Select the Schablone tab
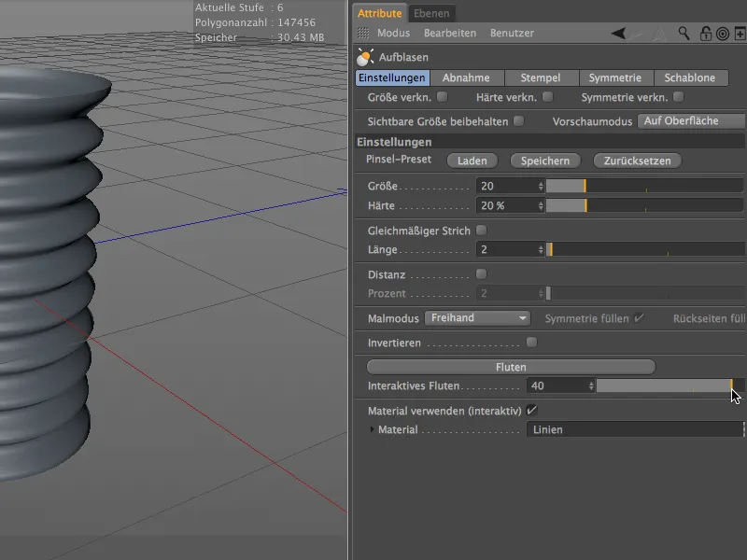 click(x=690, y=77)
